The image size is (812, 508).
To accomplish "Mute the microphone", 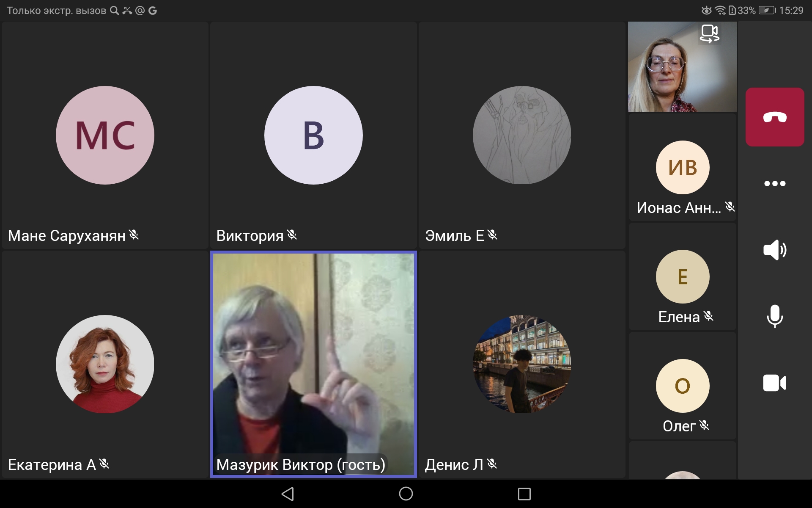I will pos(774,316).
